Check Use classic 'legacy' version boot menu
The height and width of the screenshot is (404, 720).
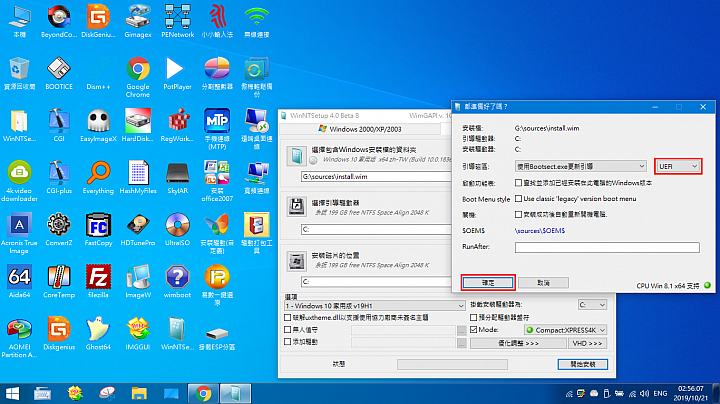[518, 199]
